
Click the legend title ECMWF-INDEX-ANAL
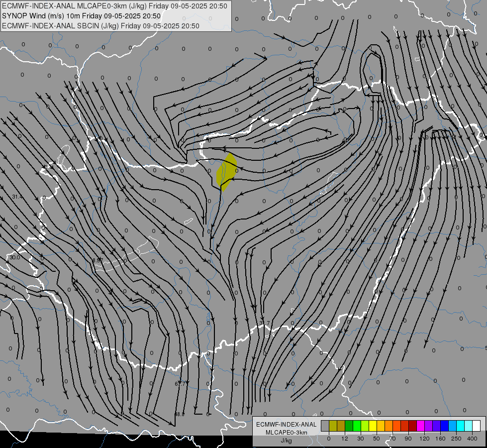[287, 425]
